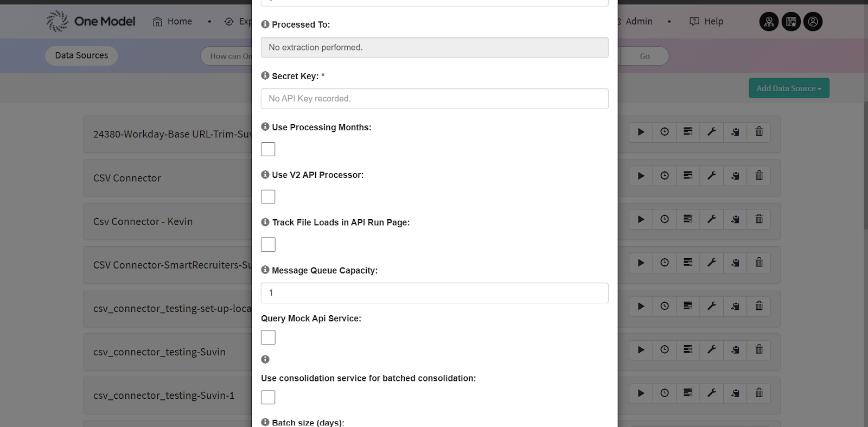
Task: Expand the Add Data Source dropdown
Action: 789,88
